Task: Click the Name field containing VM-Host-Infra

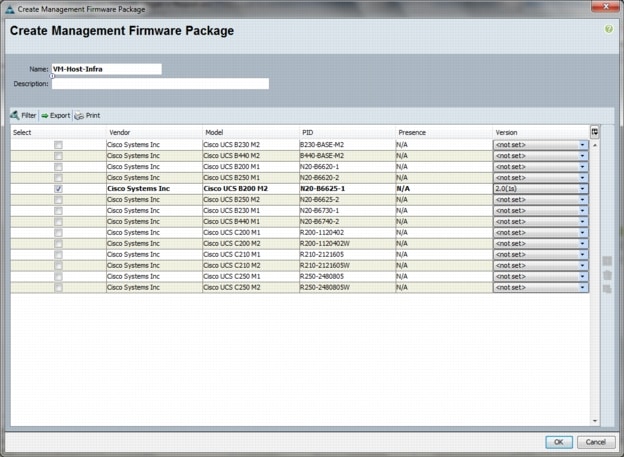Action: [x=107, y=69]
